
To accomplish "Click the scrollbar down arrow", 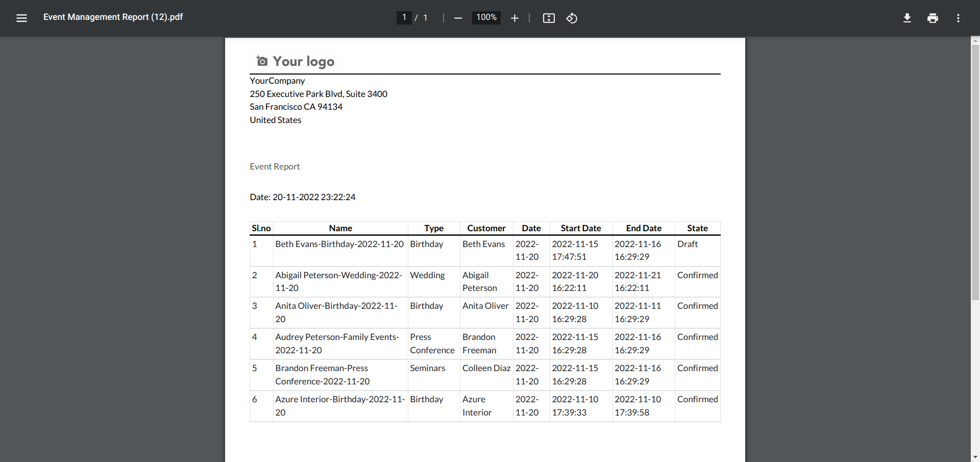I will pyautogui.click(x=975, y=457).
